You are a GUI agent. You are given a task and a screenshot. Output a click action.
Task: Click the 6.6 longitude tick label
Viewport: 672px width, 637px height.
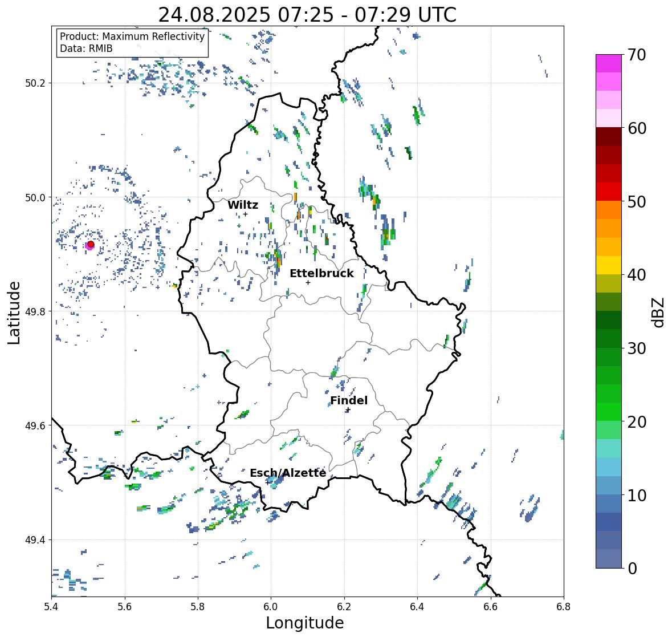[x=491, y=606]
